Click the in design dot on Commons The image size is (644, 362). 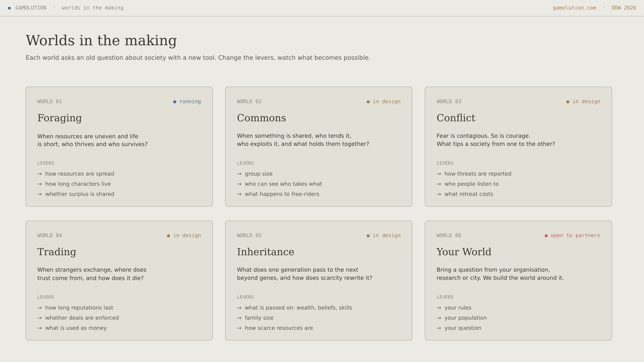[368, 102]
